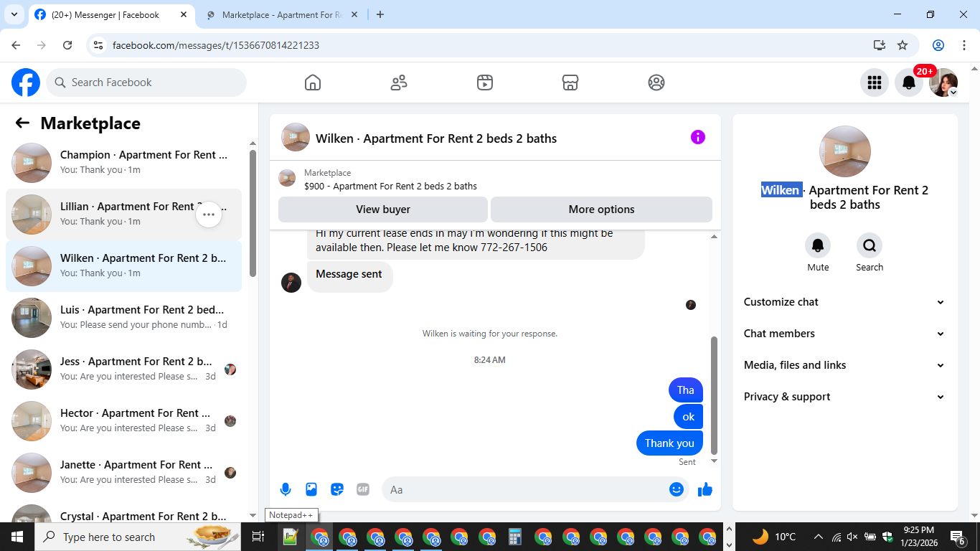Screen dimensions: 980x551
Task: Click the View buyer button
Action: pos(383,209)
